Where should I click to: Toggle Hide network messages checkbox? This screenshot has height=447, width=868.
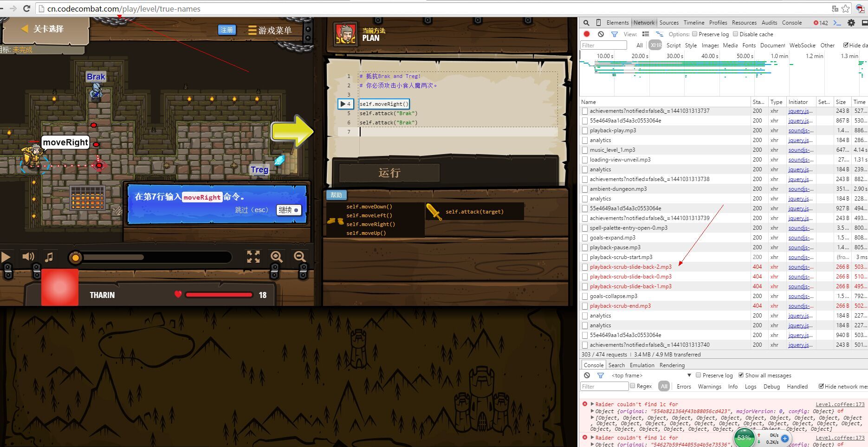(821, 386)
